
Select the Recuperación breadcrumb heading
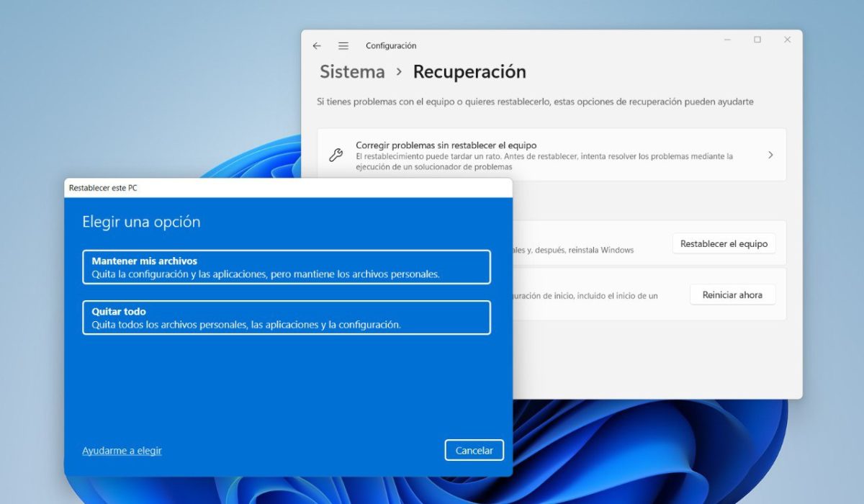click(469, 72)
